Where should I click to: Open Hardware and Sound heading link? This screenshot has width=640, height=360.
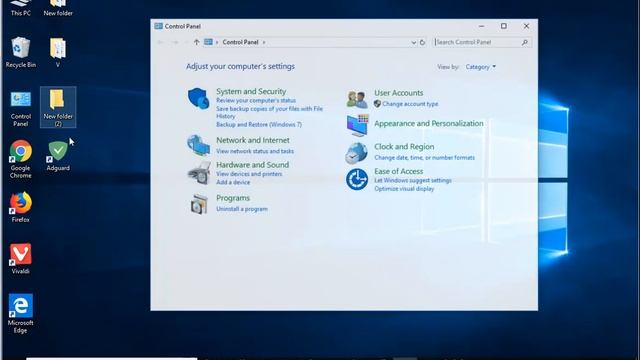pyautogui.click(x=252, y=165)
